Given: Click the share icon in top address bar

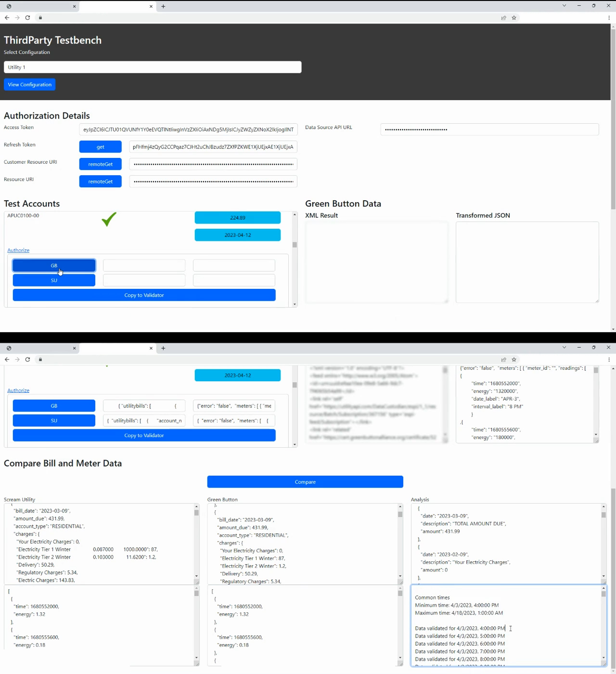Looking at the screenshot, I should (504, 18).
